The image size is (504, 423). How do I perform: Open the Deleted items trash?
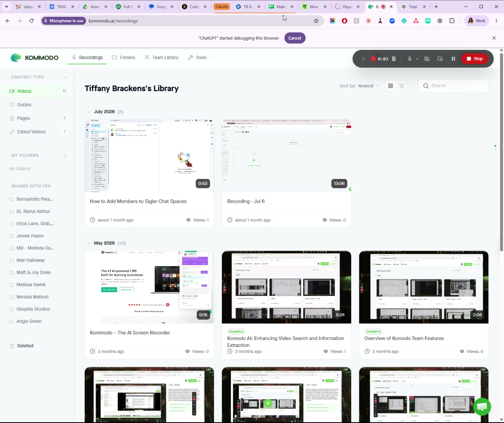coord(22,346)
